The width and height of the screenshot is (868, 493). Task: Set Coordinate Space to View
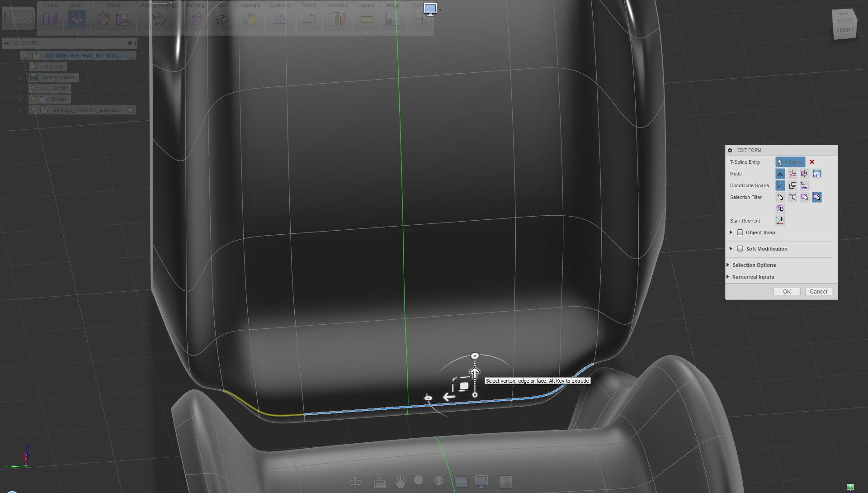[793, 185]
